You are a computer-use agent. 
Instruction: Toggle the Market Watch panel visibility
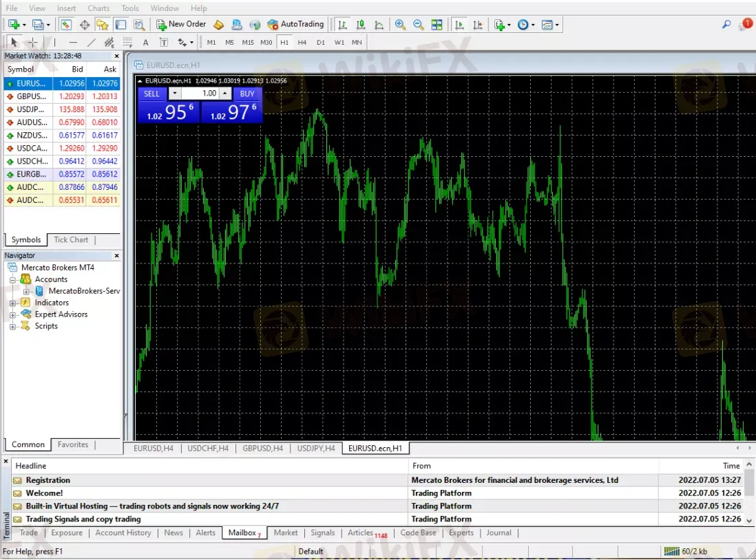(x=66, y=24)
